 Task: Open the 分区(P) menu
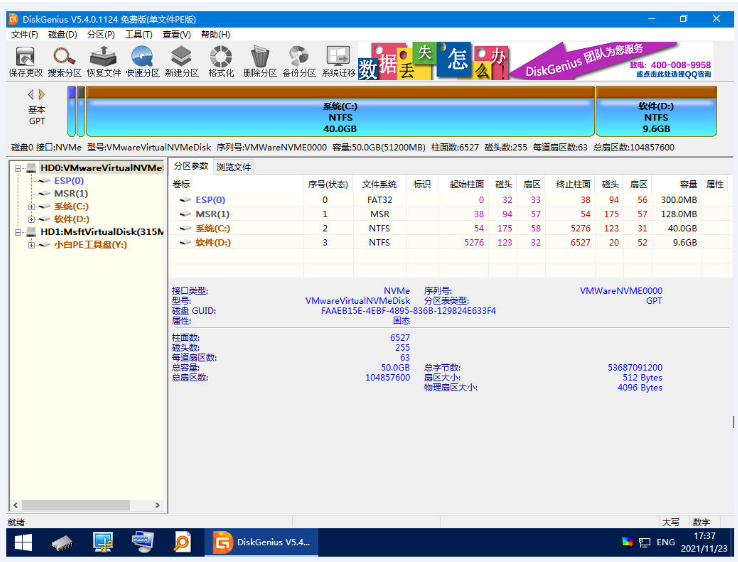point(101,34)
